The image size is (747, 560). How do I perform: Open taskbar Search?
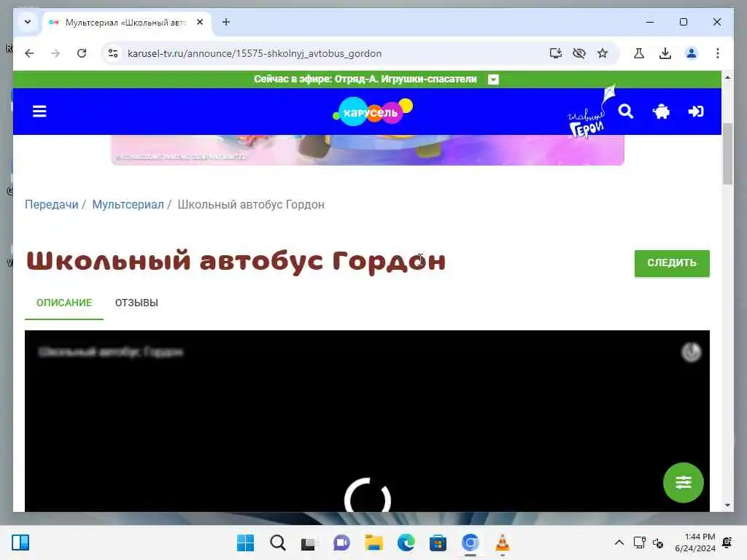[277, 542]
